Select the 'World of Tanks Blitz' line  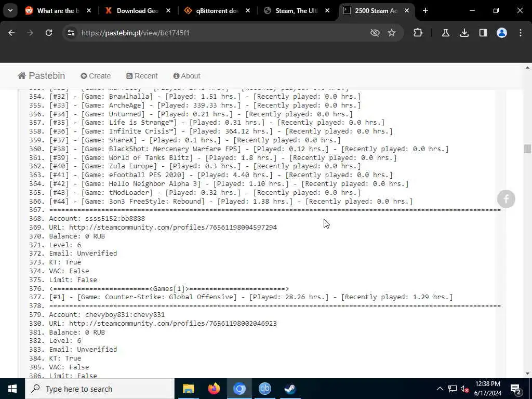pyautogui.click(x=223, y=158)
